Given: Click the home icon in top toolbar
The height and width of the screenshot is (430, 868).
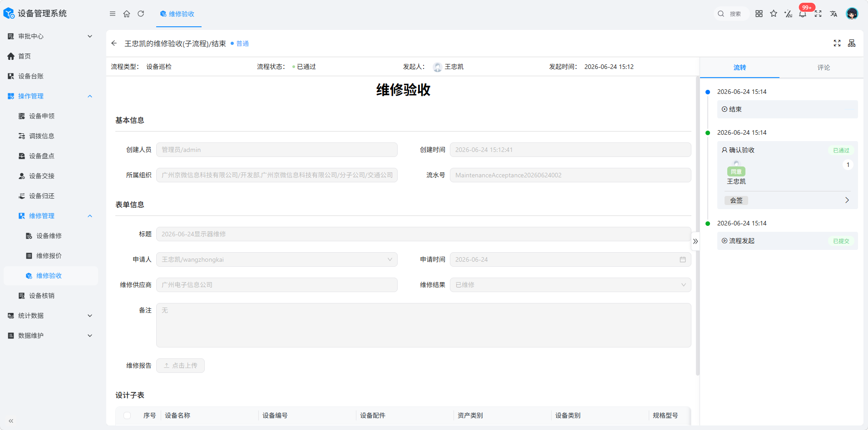Looking at the screenshot, I should (x=127, y=14).
